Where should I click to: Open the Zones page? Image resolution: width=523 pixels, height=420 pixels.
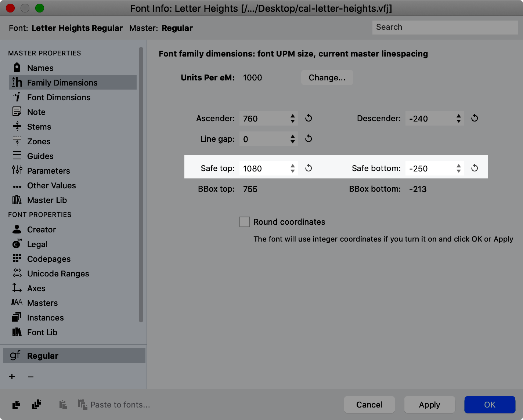click(73, 141)
